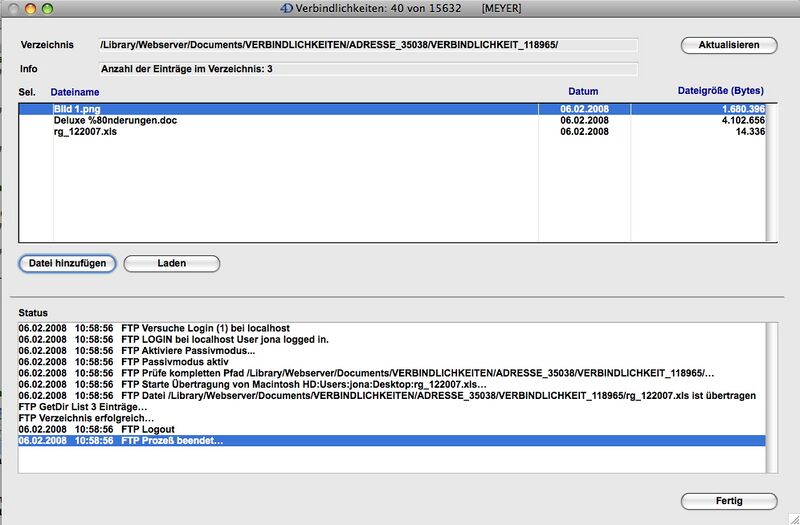
Task: Click the status log vertical scrollbar
Action: [772, 397]
